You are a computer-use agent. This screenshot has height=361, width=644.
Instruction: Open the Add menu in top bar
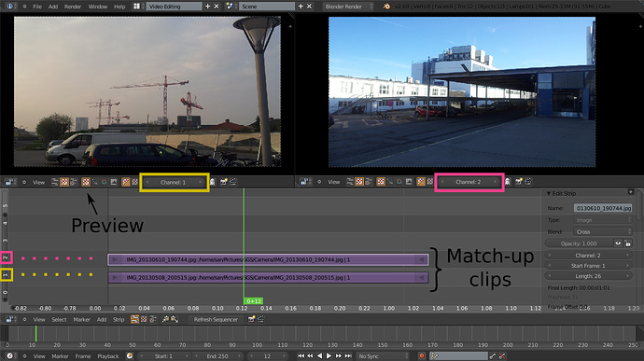(53, 7)
